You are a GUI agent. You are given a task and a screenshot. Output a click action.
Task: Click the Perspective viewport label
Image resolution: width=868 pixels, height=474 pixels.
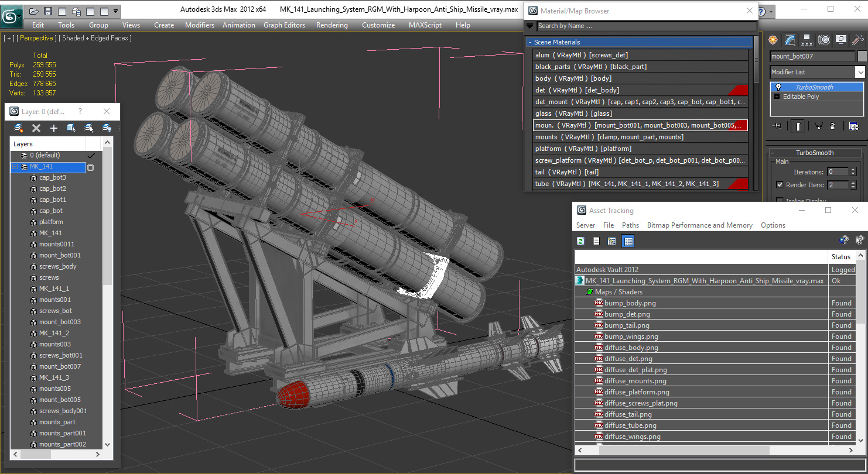click(37, 38)
